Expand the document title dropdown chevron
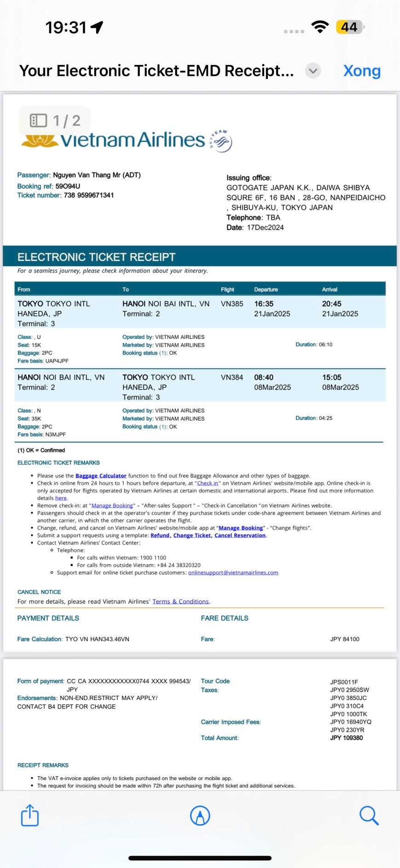Viewport: 400px width, 868px height. coord(313,71)
